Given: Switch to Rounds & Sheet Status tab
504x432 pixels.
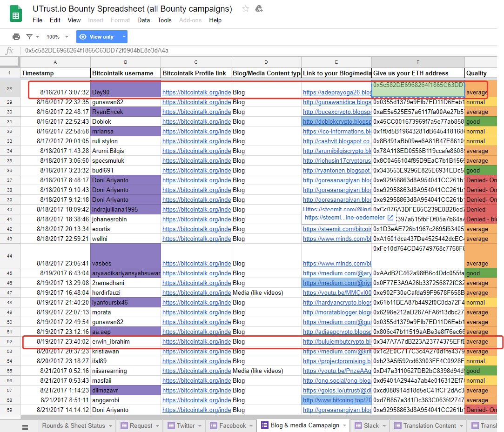Looking at the screenshot, I should tap(74, 425).
